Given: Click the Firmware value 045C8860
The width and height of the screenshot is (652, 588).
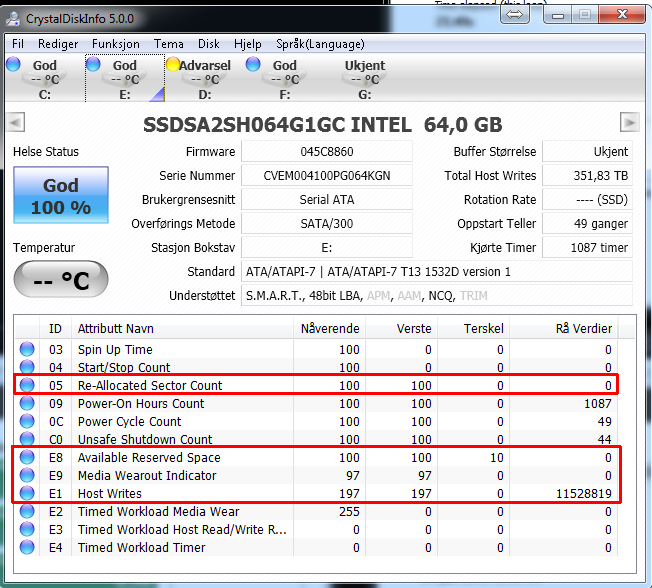Looking at the screenshot, I should [x=327, y=151].
